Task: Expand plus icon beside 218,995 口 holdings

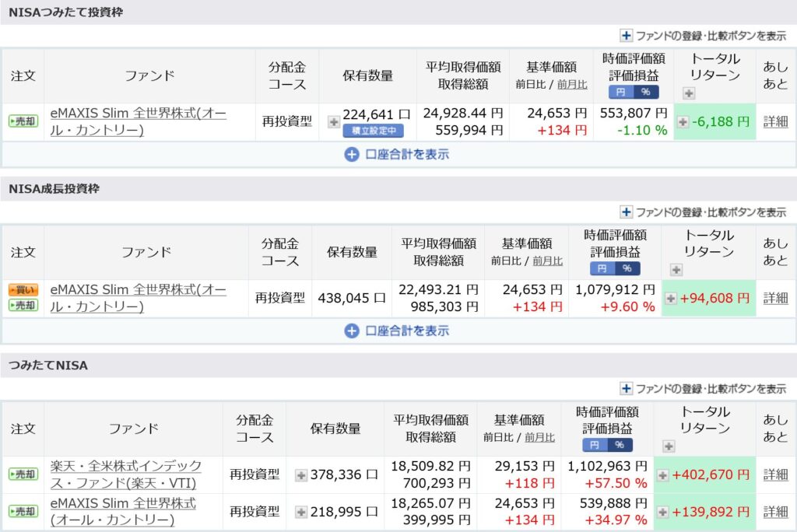Action: (301, 513)
